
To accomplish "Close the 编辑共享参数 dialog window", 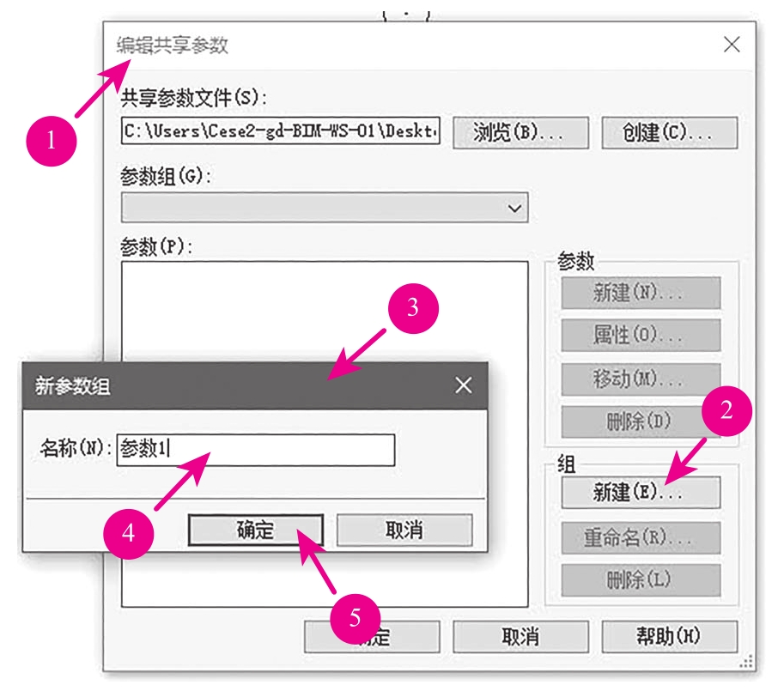I will coord(731,45).
